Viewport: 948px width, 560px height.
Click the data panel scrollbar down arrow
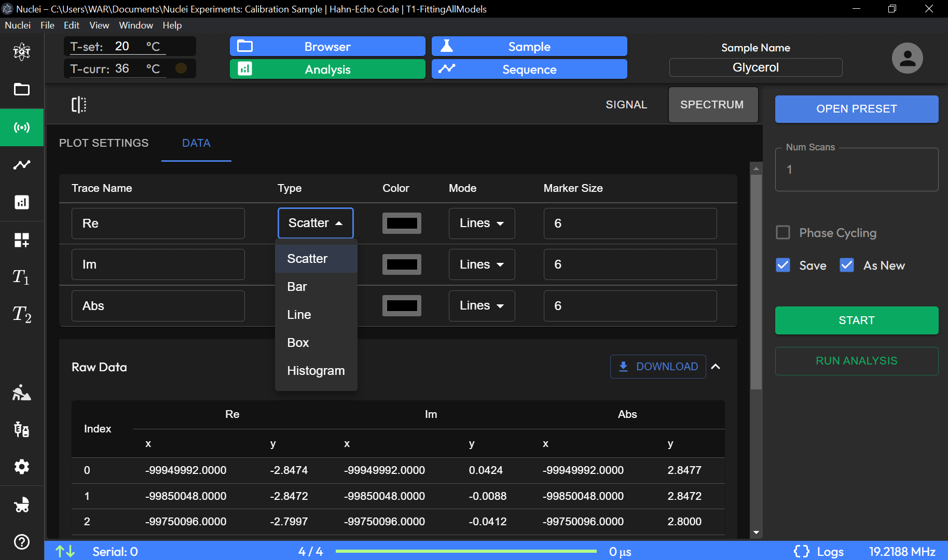click(756, 533)
